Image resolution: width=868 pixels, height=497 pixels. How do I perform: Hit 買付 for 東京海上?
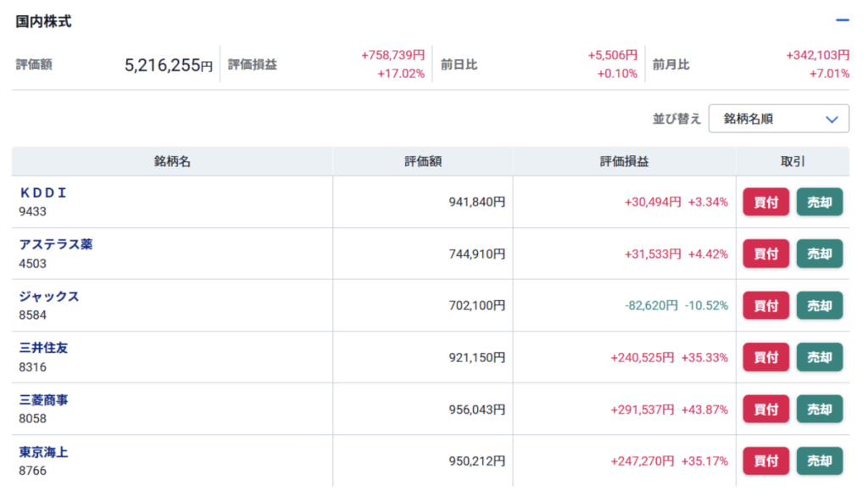(765, 461)
